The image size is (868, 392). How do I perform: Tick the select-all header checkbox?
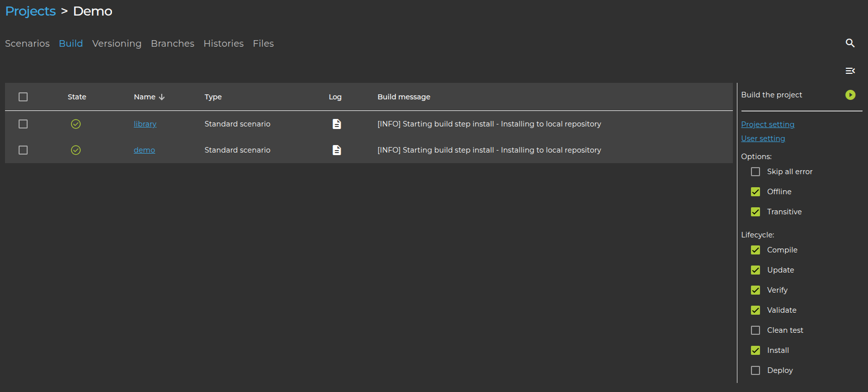pos(23,97)
